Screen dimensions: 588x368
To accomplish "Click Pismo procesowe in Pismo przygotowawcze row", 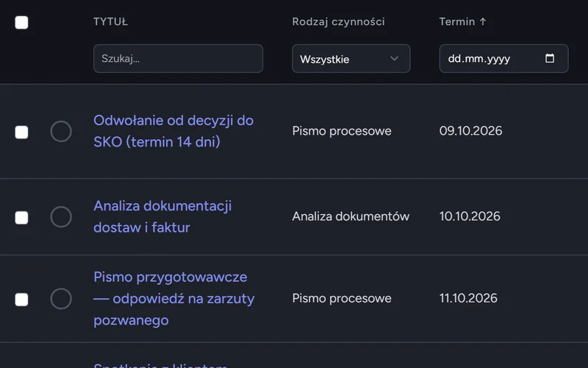I will [x=342, y=298].
